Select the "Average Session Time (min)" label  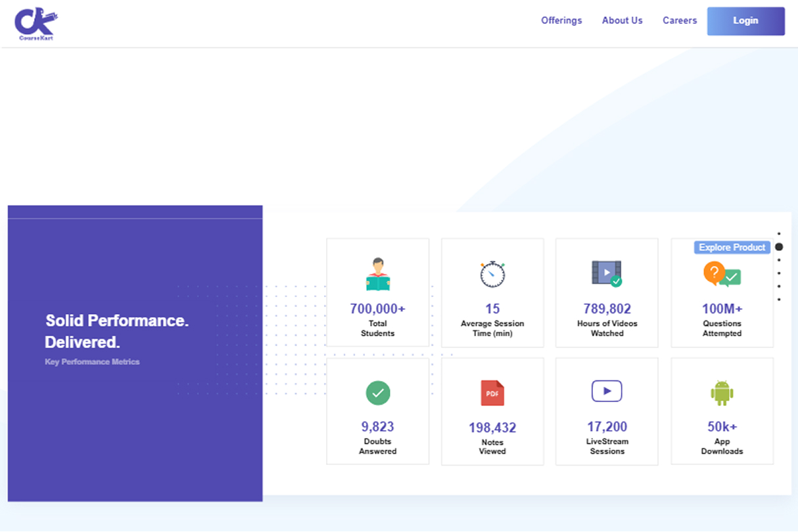pos(492,328)
